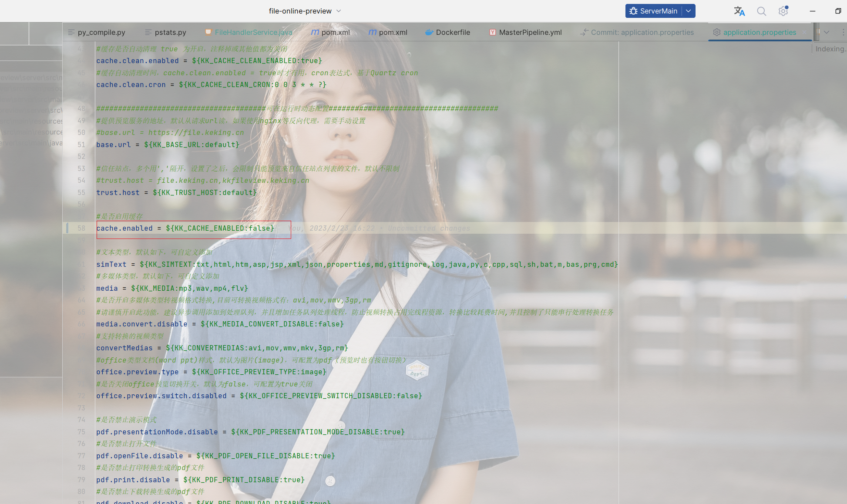This screenshot has height=504, width=847.
Task: Place cursor on cache.enabled property line
Action: 185,228
